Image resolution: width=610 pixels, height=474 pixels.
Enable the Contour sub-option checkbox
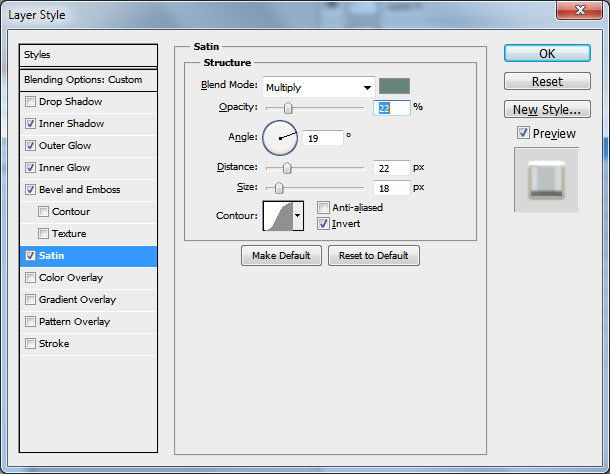(x=43, y=212)
